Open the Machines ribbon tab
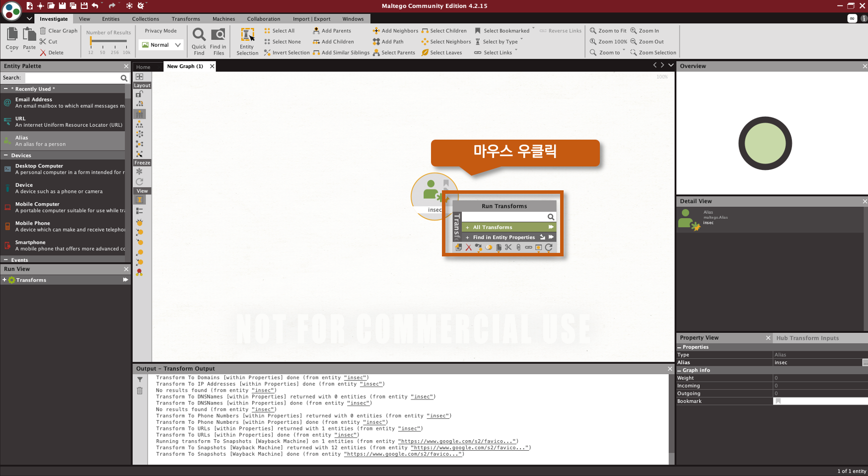Viewport: 868px width, 476px height. tap(224, 19)
